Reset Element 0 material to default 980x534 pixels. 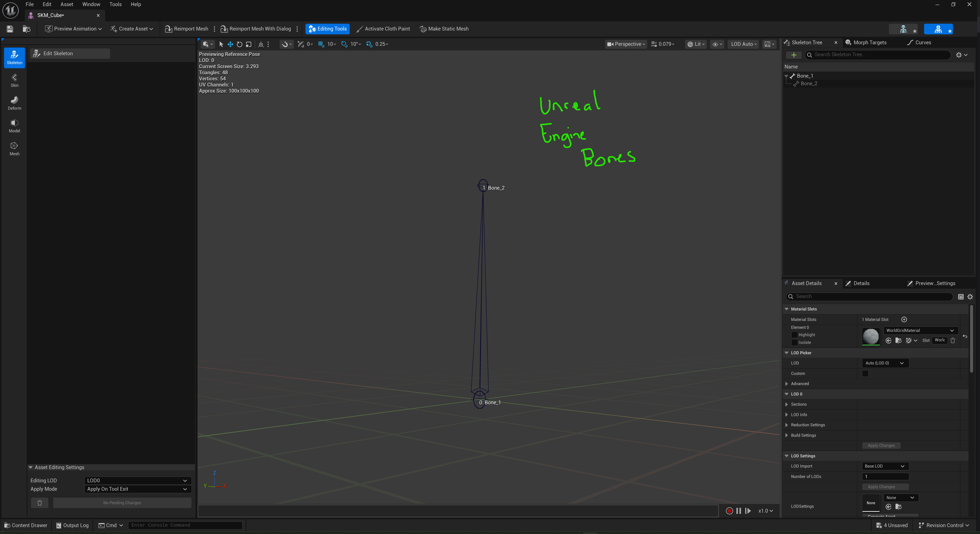[x=965, y=336]
